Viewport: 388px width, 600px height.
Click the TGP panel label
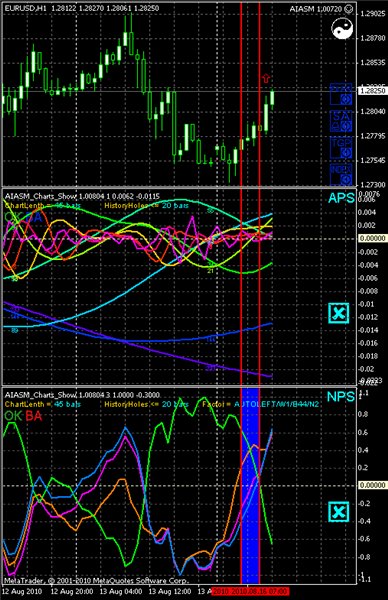[x=341, y=143]
